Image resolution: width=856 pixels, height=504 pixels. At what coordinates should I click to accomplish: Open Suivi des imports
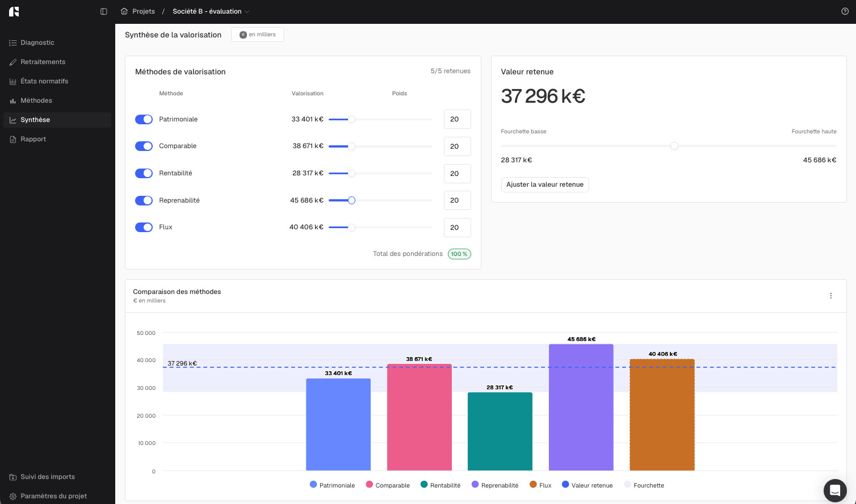(x=57, y=477)
